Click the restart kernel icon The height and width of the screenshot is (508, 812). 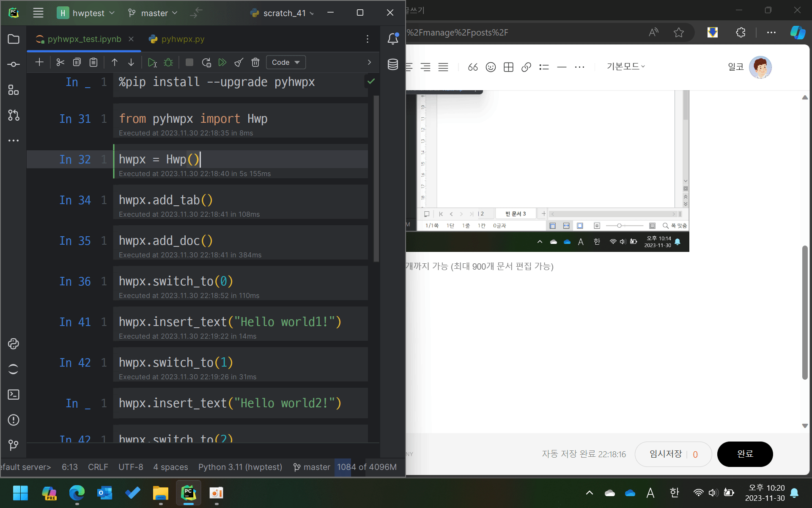[206, 62]
